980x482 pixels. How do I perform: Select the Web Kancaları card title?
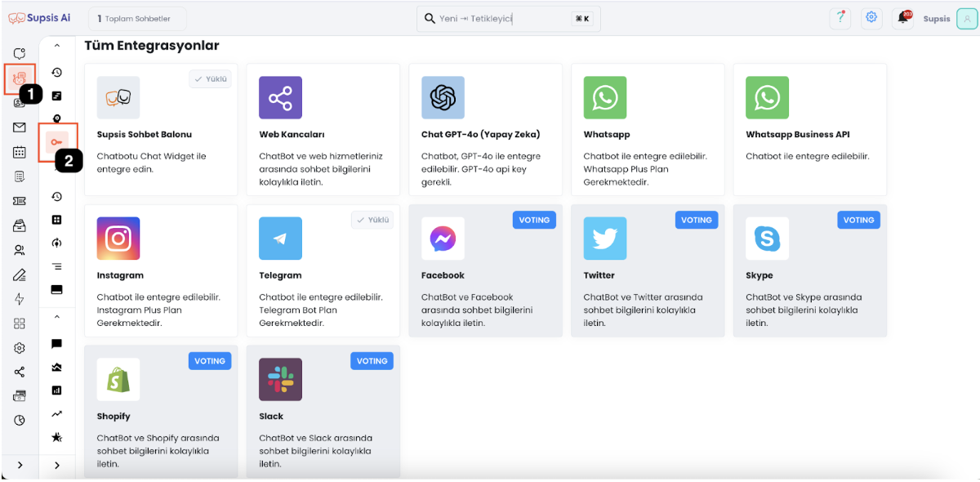(292, 135)
